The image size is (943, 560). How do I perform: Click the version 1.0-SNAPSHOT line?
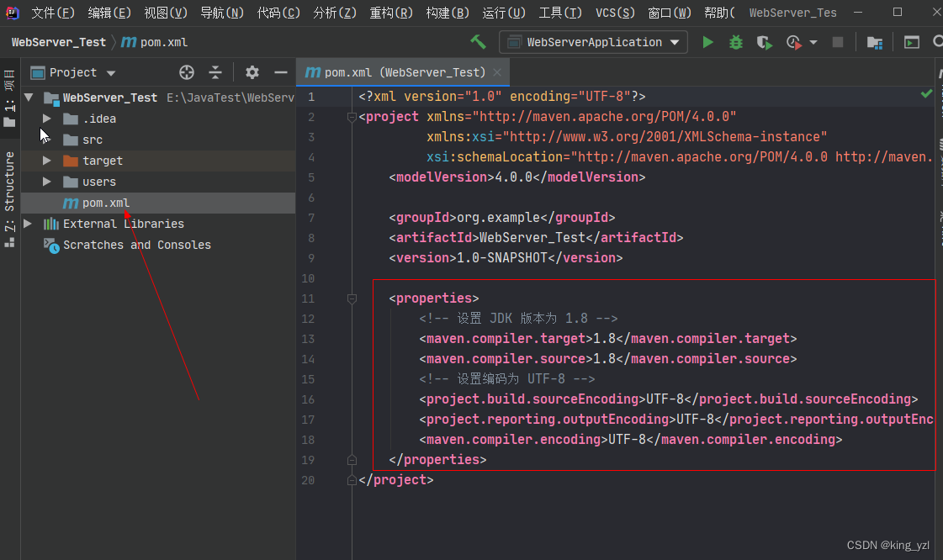(x=506, y=258)
